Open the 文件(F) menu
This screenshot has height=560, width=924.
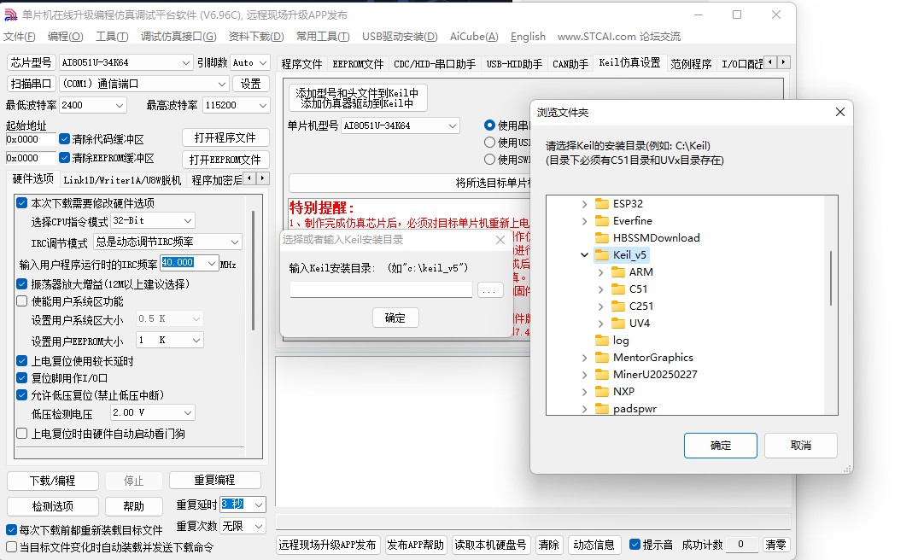coord(20,37)
